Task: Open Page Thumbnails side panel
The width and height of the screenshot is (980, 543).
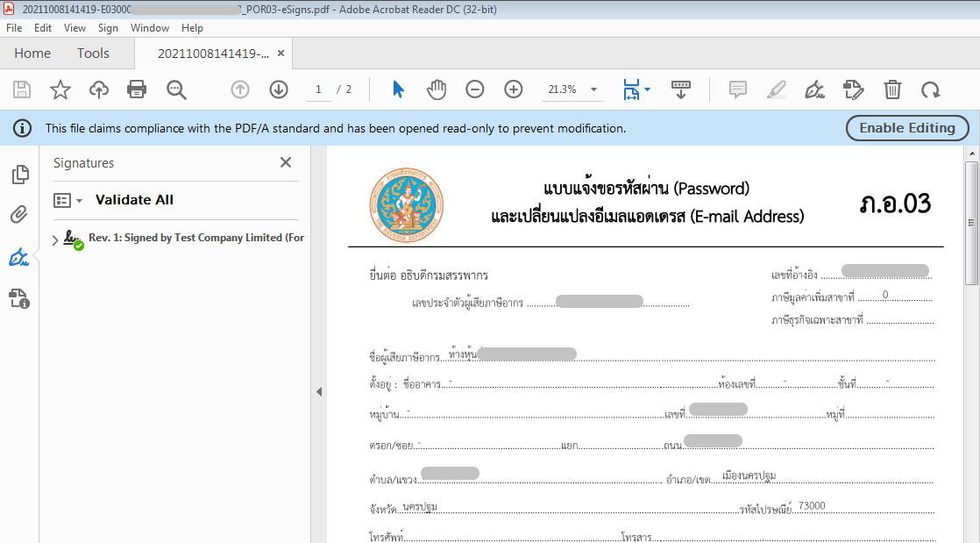Action: click(x=20, y=174)
